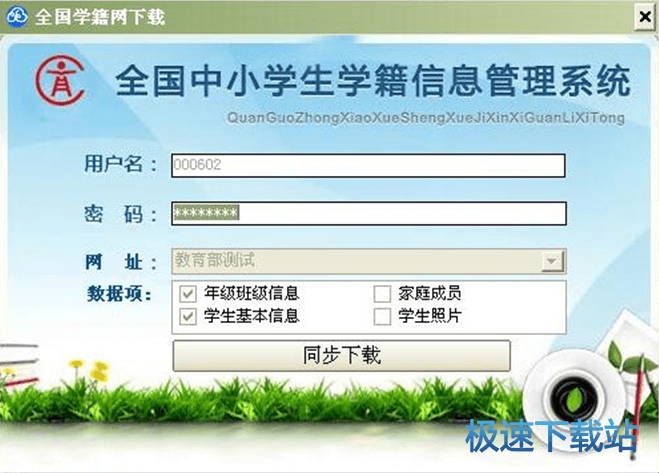
Task: Uncheck 年级班级信息 checkbox
Action: click(188, 293)
